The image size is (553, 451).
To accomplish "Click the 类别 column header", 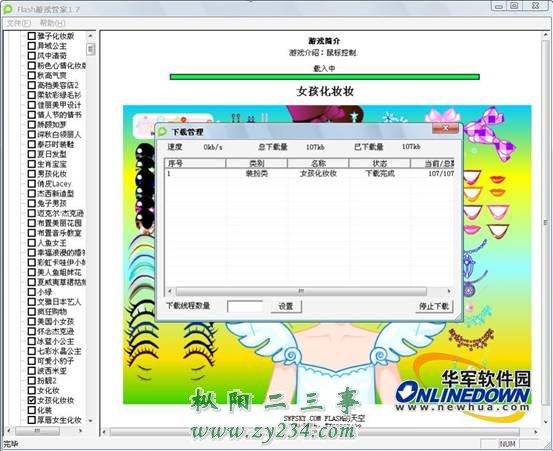I will (x=256, y=163).
